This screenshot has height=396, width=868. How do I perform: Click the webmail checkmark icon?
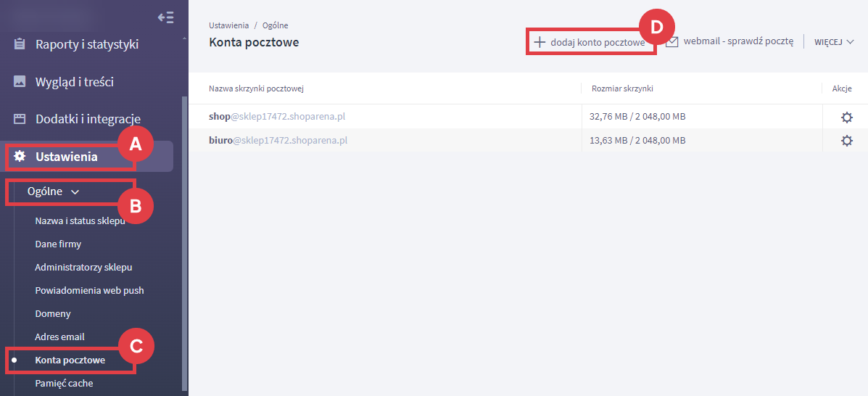(672, 42)
